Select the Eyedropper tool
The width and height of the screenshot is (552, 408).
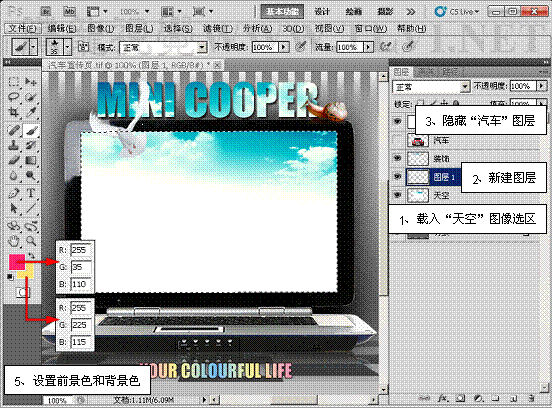[31, 112]
